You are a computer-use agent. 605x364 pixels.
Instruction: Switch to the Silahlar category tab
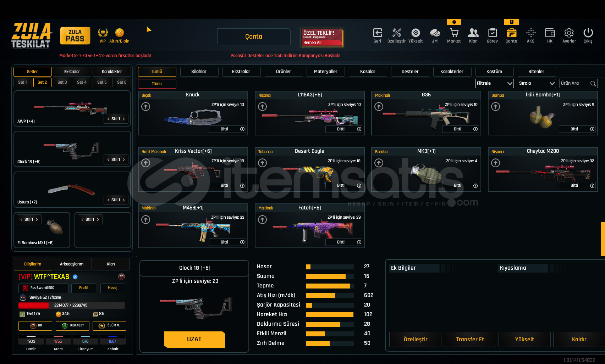(x=199, y=72)
